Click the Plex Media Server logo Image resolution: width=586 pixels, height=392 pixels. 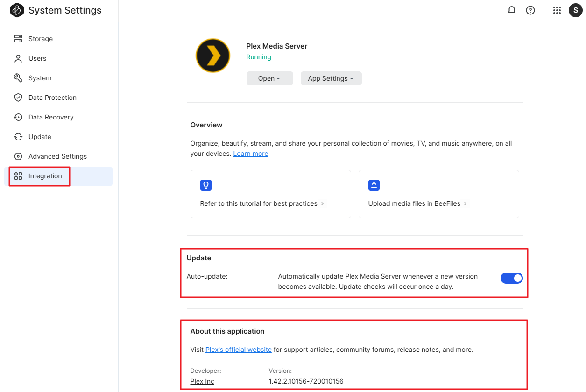pos(212,56)
